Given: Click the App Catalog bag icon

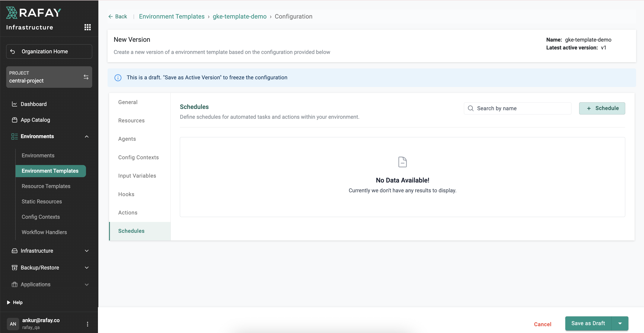Looking at the screenshot, I should pyautogui.click(x=15, y=120).
